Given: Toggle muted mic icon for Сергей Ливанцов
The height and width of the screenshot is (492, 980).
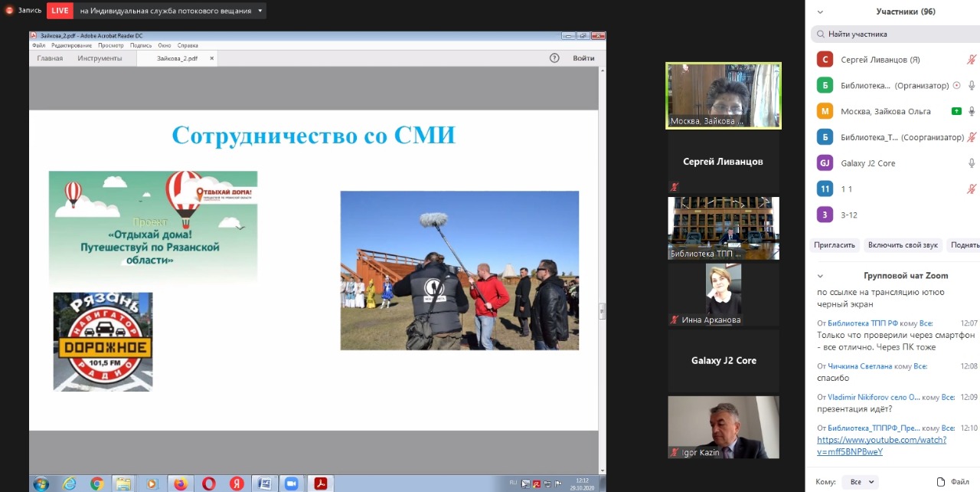Looking at the screenshot, I should coord(972,60).
